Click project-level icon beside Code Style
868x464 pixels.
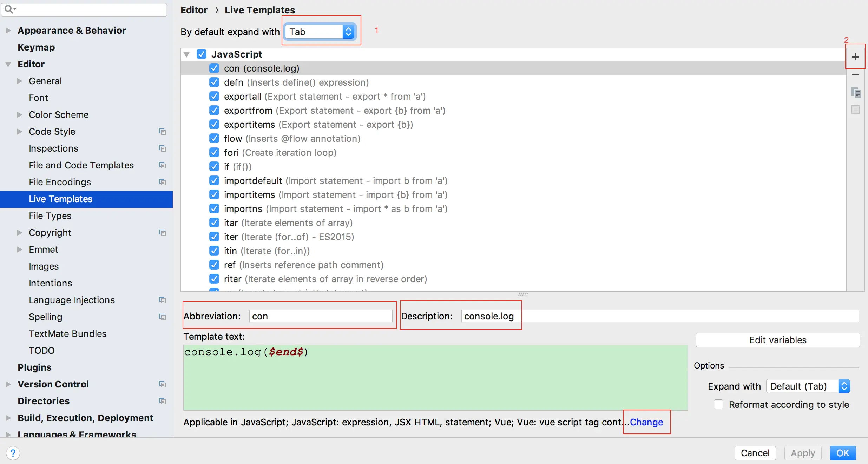click(162, 132)
